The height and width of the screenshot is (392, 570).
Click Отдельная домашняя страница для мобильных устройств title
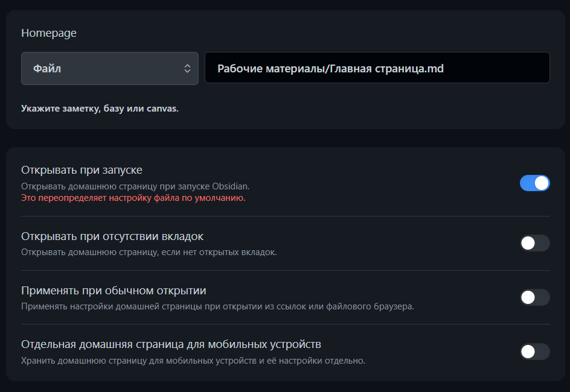(x=171, y=344)
